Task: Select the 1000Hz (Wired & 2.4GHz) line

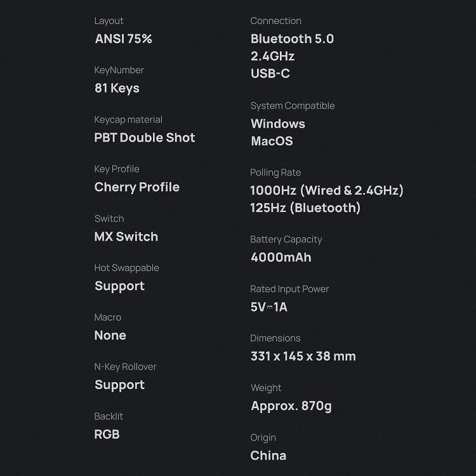Action: click(x=326, y=190)
